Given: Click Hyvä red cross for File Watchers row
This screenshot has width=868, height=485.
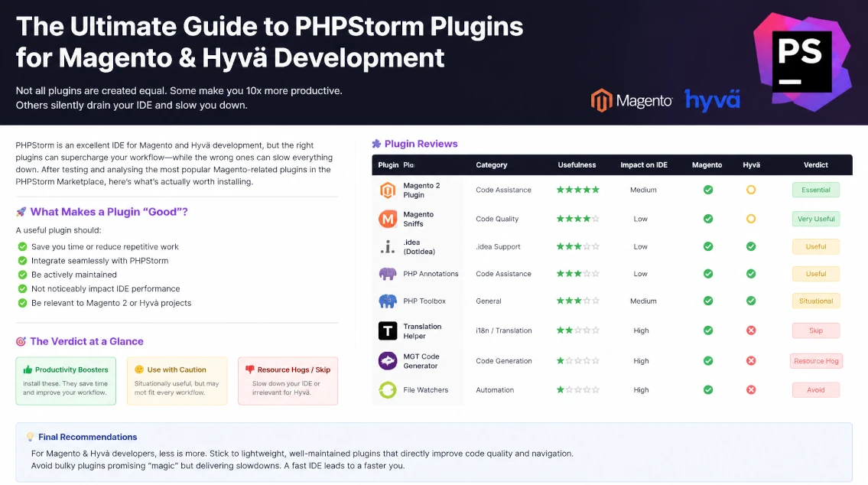Looking at the screenshot, I should point(751,390).
